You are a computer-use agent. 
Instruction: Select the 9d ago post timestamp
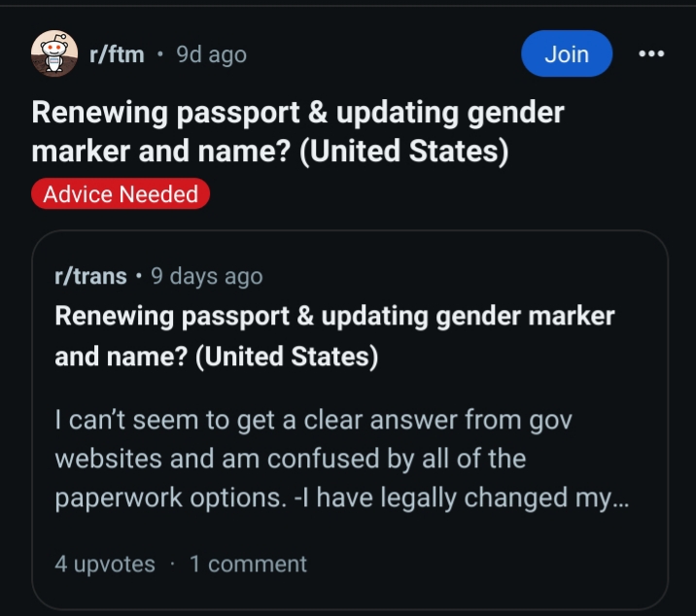[x=211, y=54]
